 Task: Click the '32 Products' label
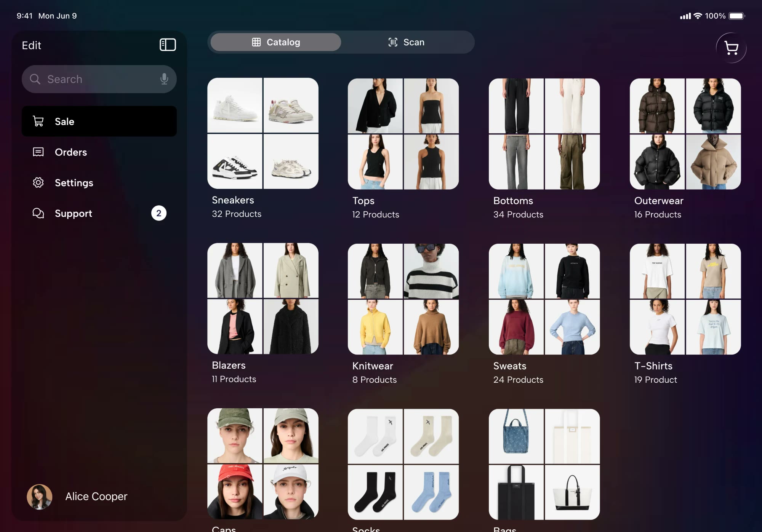point(237,214)
